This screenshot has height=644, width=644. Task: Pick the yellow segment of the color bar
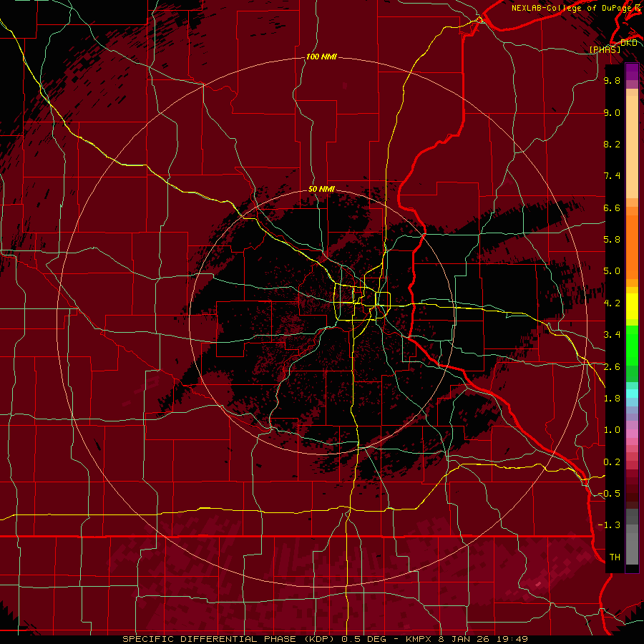[x=632, y=306]
